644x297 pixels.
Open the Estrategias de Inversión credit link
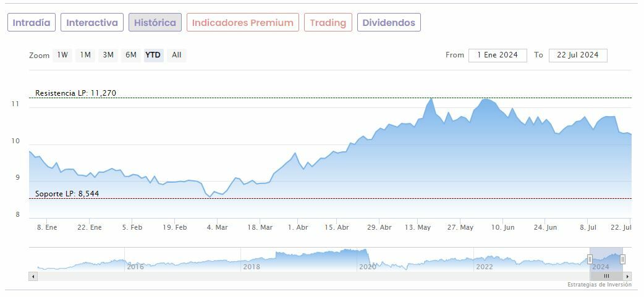click(x=600, y=285)
